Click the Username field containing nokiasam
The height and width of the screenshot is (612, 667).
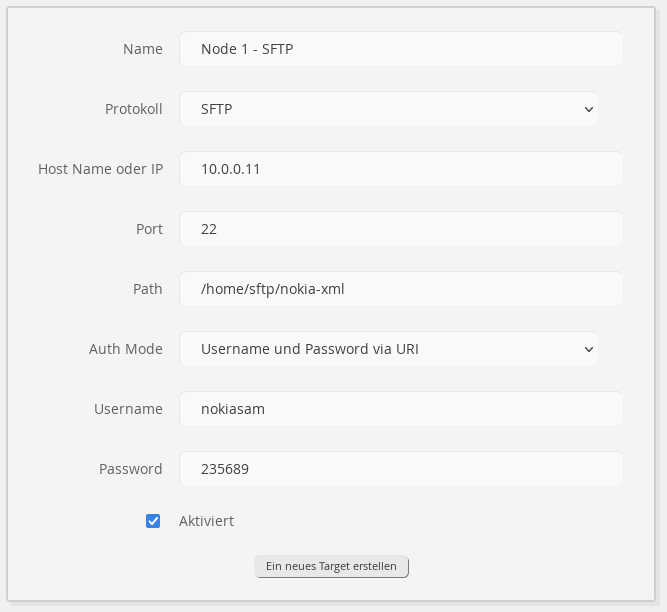coord(400,409)
